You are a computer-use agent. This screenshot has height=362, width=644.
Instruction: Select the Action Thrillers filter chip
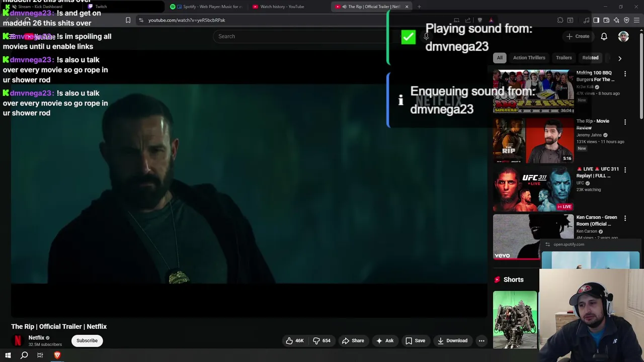point(529,58)
